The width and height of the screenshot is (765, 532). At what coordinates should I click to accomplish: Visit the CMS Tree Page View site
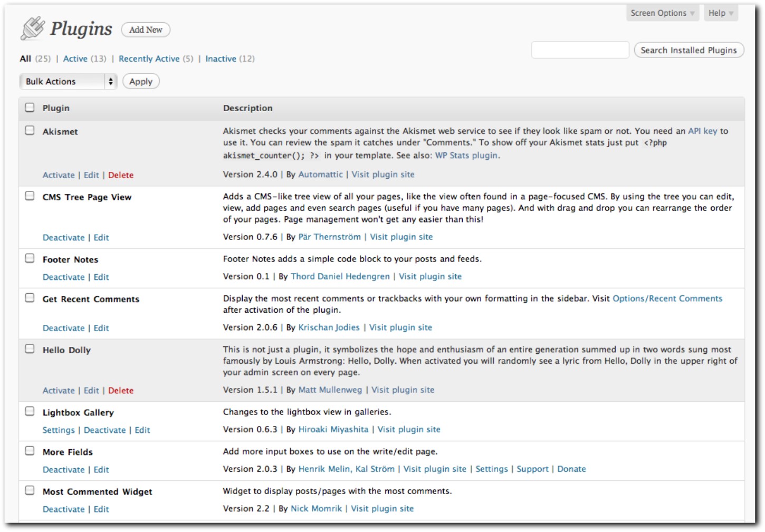coord(401,237)
